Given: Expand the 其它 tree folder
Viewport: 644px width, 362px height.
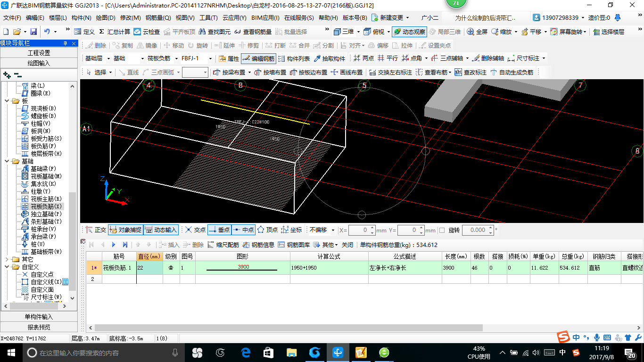Looking at the screenshot, I should tap(7, 259).
